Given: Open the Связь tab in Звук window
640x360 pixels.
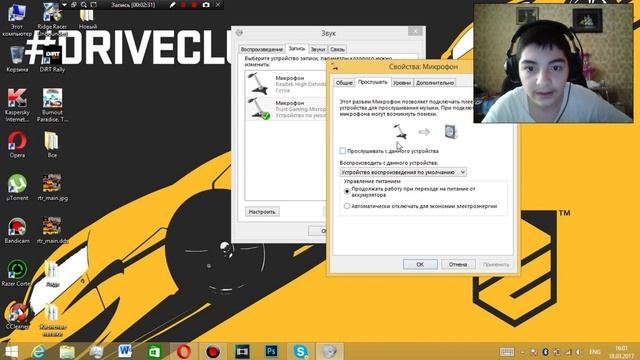Looking at the screenshot, I should (338, 49).
